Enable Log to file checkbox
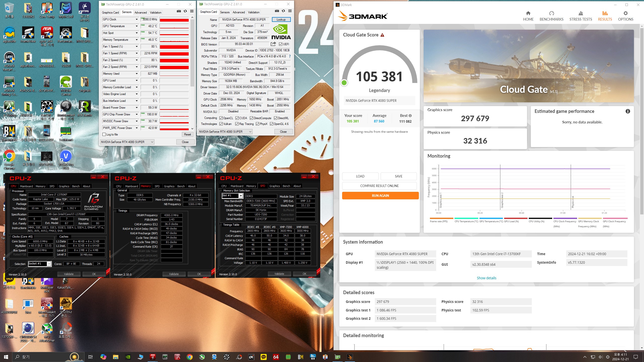Screen dimensions: 644x362 [x=104, y=134]
